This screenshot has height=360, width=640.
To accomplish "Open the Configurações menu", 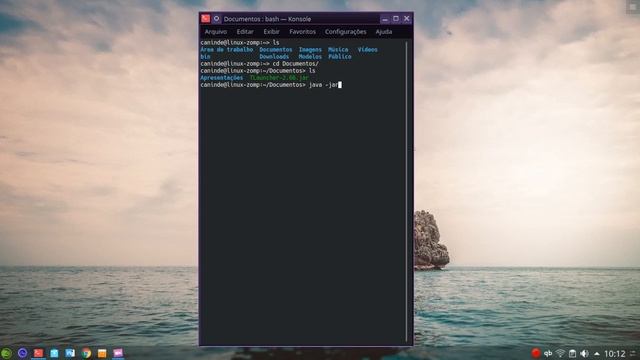I will [x=346, y=31].
